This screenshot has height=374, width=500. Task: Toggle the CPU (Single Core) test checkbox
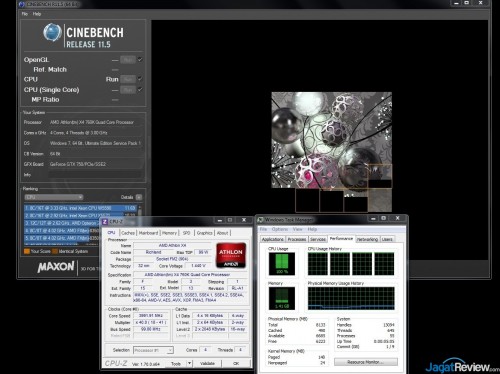click(x=140, y=89)
